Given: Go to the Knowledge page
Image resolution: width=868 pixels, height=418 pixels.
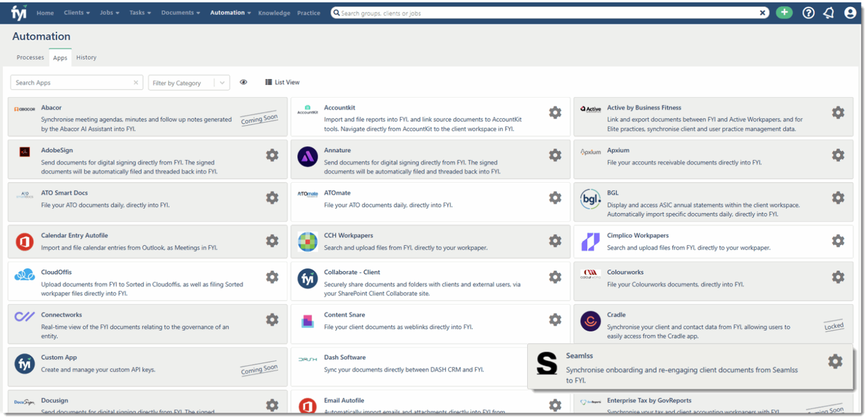Looking at the screenshot, I should pos(274,13).
